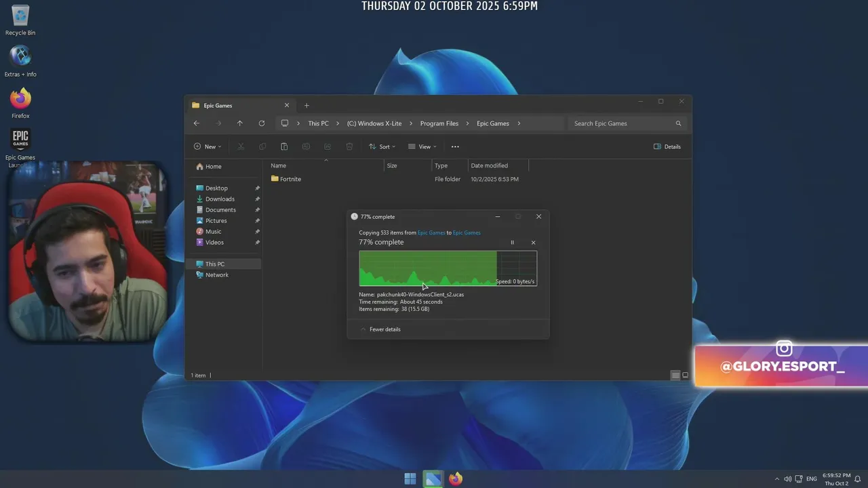
Task: Expand the chevron after This PC breadcrumb
Action: pyautogui.click(x=338, y=123)
